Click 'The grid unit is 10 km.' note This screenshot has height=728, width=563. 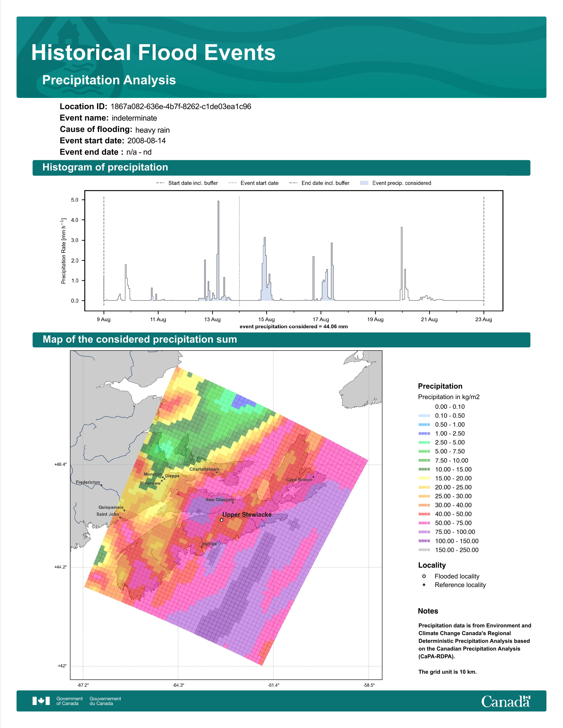pos(448,672)
